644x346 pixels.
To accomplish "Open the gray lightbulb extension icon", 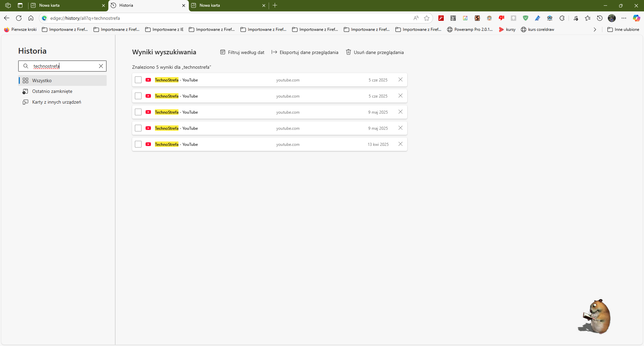I will [514, 18].
